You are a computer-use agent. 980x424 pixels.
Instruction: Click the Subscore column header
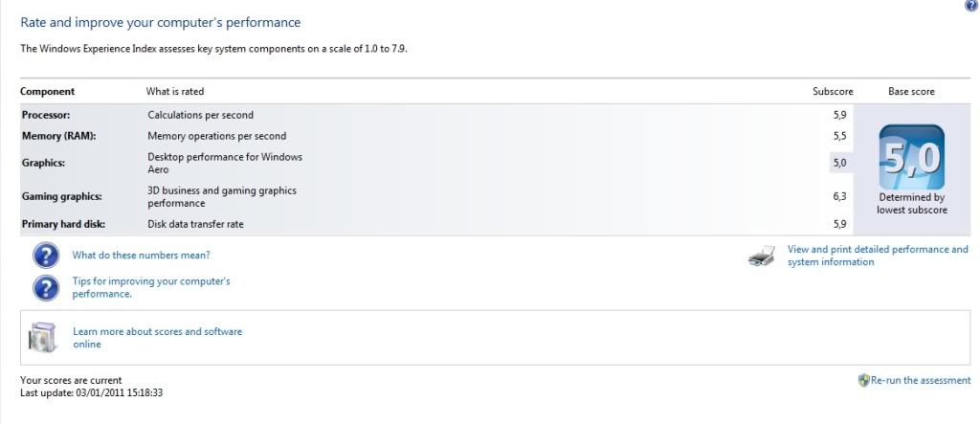click(833, 91)
